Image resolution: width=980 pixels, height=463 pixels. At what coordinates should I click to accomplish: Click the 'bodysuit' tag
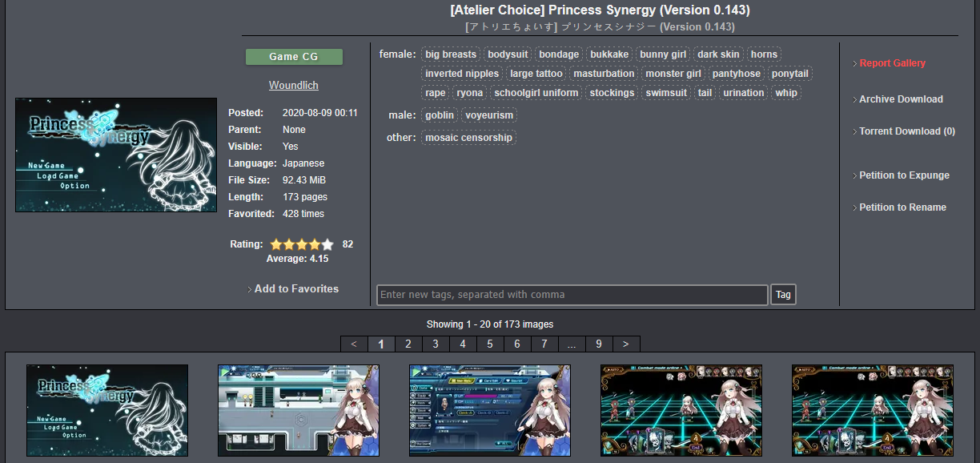(508, 54)
